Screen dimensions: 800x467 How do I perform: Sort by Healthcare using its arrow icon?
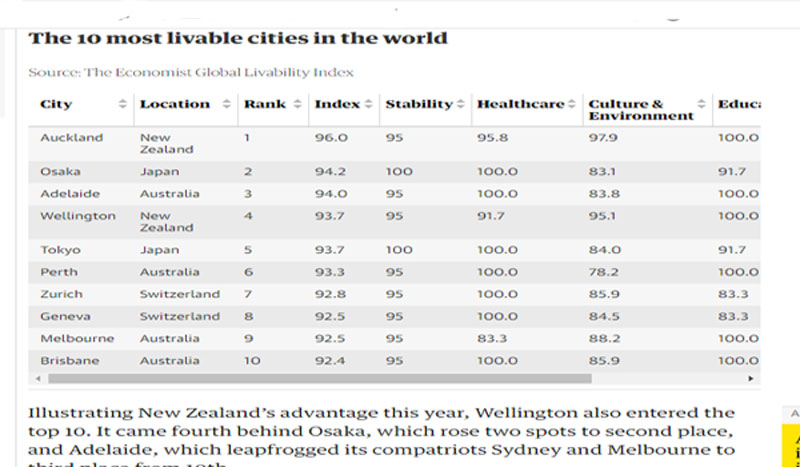coord(572,105)
